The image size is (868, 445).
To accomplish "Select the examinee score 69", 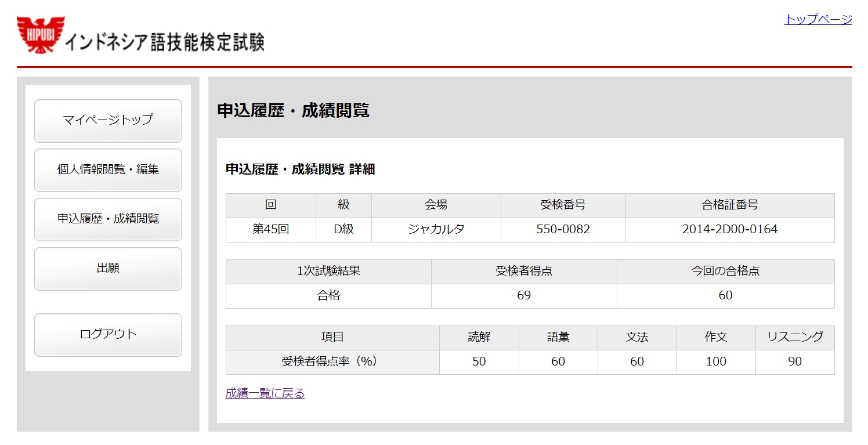I will tap(523, 295).
